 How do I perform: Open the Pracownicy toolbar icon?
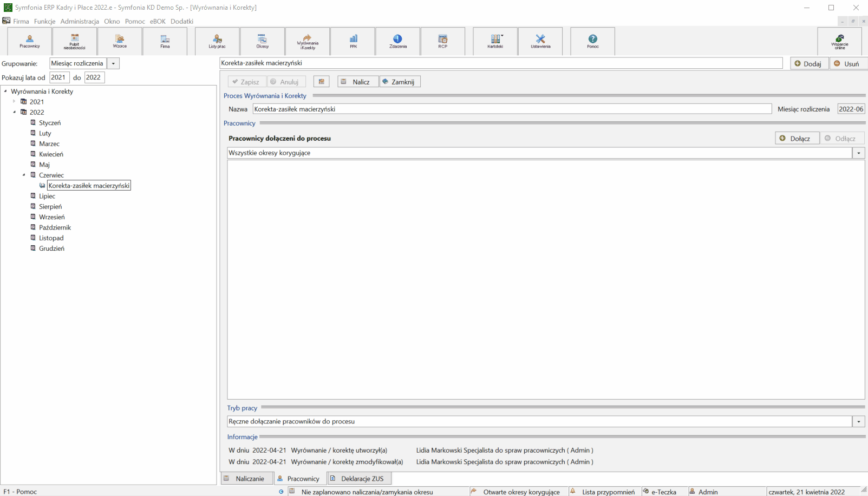[x=30, y=41]
